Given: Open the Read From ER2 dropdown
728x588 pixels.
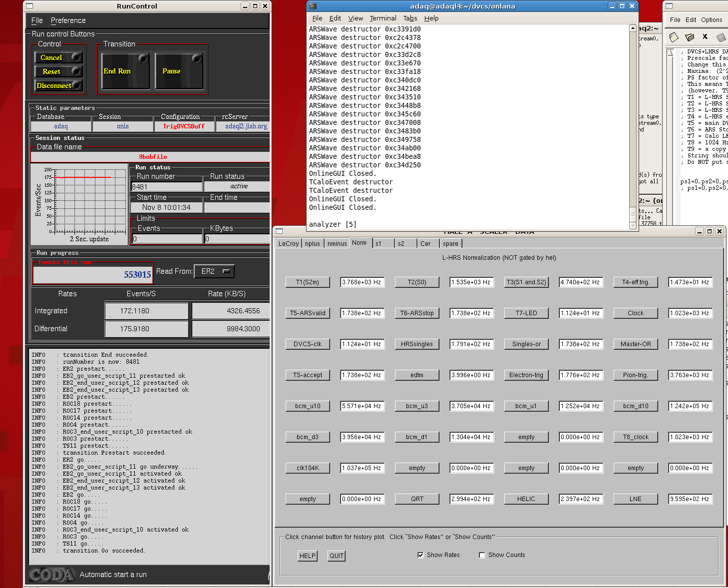Looking at the screenshot, I should click(x=214, y=271).
